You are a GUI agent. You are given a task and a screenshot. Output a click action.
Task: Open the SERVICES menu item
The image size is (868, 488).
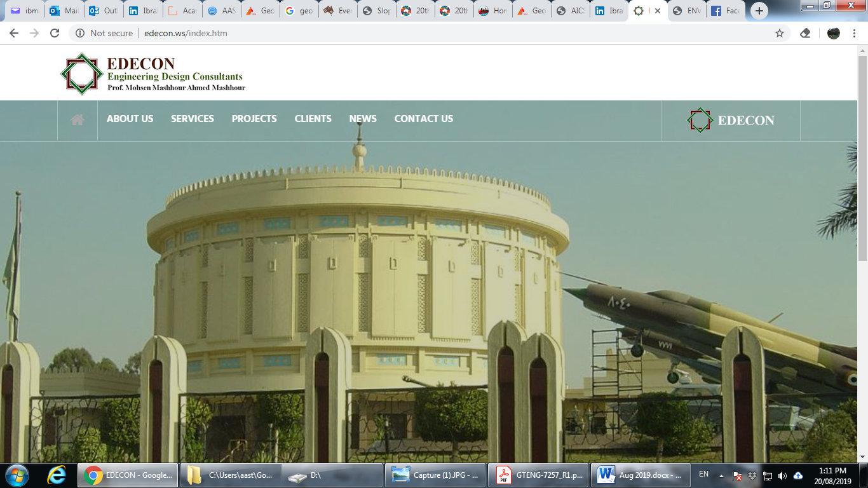click(192, 119)
